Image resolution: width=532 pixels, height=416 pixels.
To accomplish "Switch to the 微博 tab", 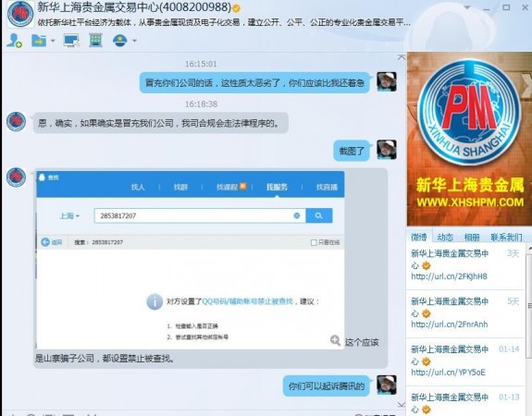I will (419, 237).
